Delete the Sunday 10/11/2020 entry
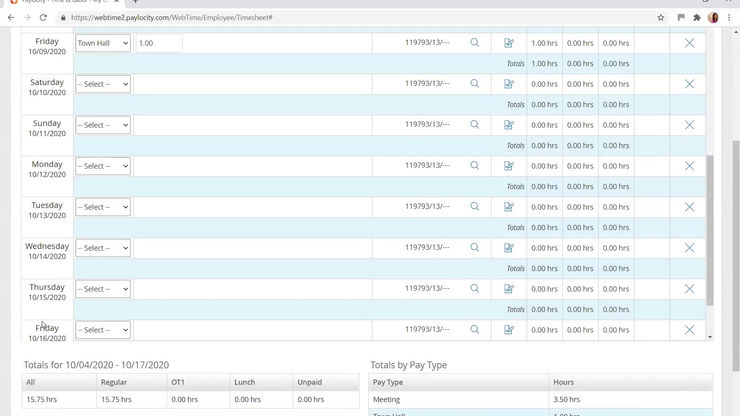This screenshot has width=740, height=416. (x=690, y=125)
